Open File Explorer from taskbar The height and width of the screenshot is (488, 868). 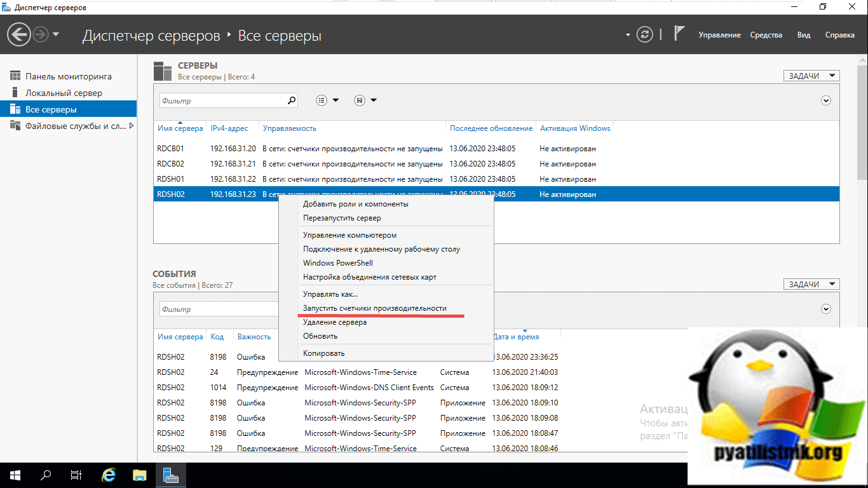[x=140, y=475]
